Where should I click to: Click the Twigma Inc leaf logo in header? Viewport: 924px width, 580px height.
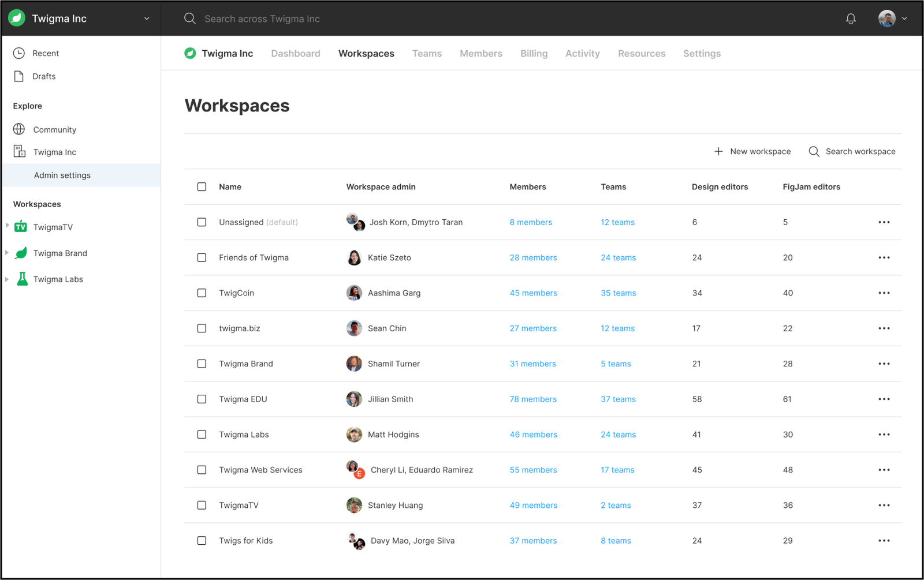[x=17, y=18]
